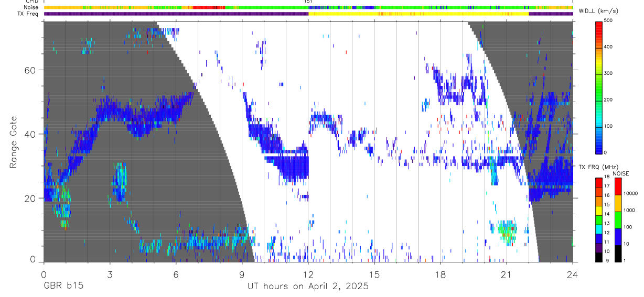
Task: Click the "GBR b15" radar beam label
Action: point(63,287)
